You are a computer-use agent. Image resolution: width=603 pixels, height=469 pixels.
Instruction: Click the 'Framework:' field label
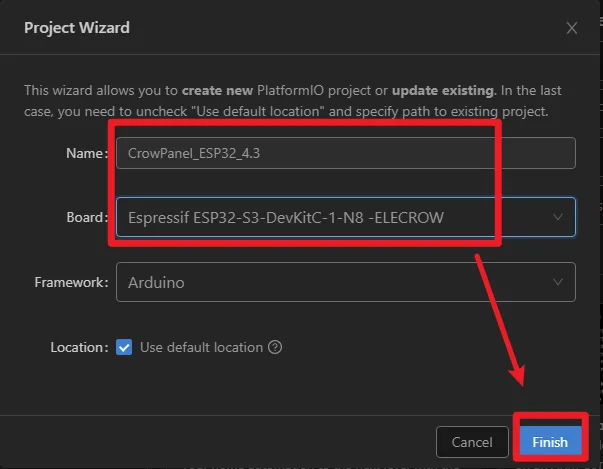click(x=71, y=282)
